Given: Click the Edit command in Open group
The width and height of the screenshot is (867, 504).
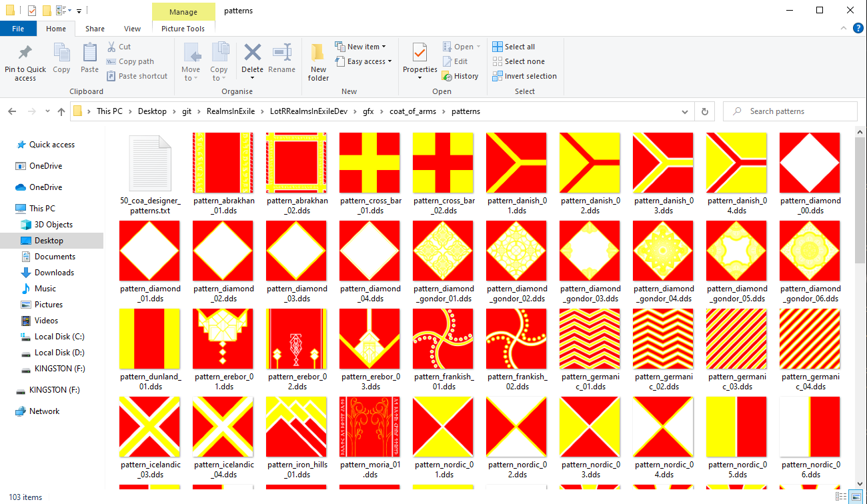Looking at the screenshot, I should (455, 61).
